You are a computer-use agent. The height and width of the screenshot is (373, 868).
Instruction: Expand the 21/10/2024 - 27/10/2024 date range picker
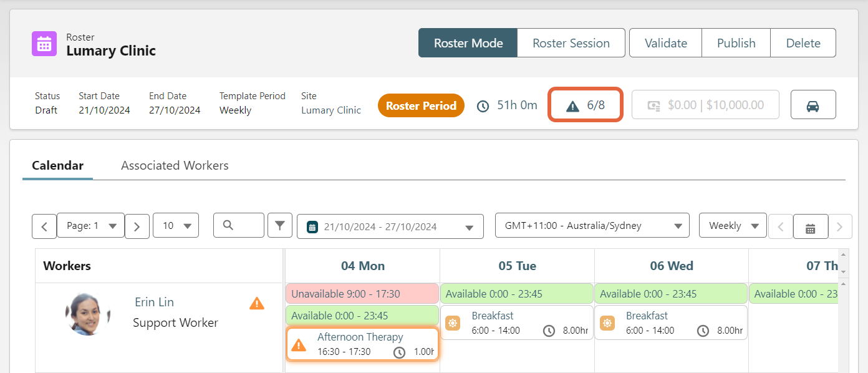(390, 226)
